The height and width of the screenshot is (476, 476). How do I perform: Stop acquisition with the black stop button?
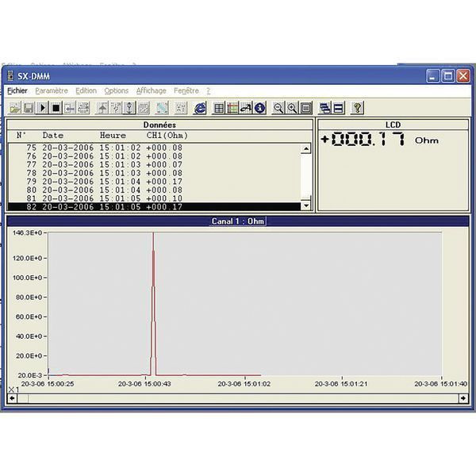pos(56,108)
